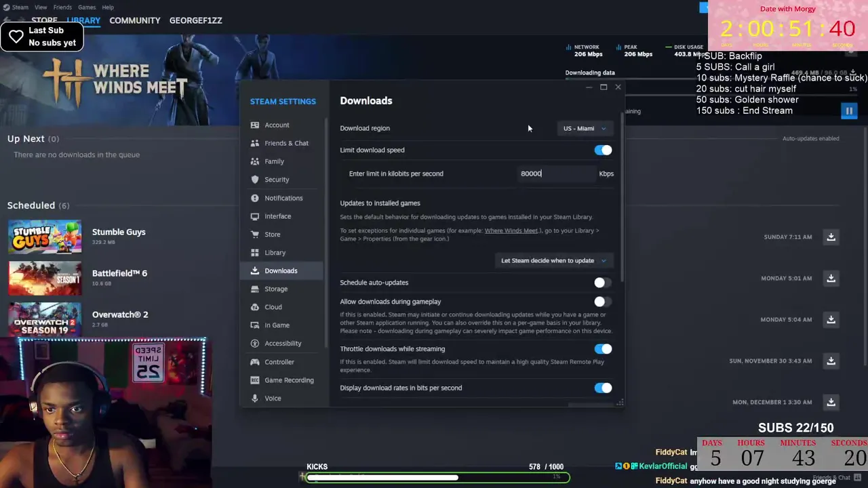Download Stumble Guys update now
The height and width of the screenshot is (488, 868).
click(831, 237)
